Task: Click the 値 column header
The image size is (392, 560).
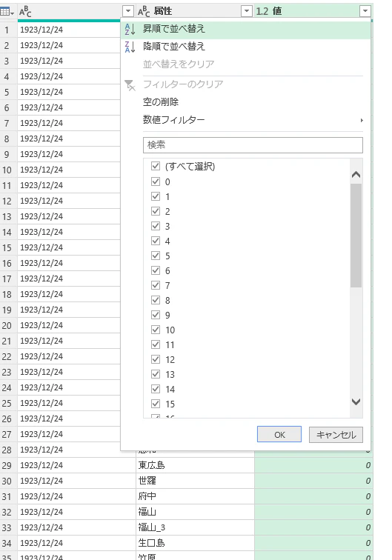Action: point(313,11)
